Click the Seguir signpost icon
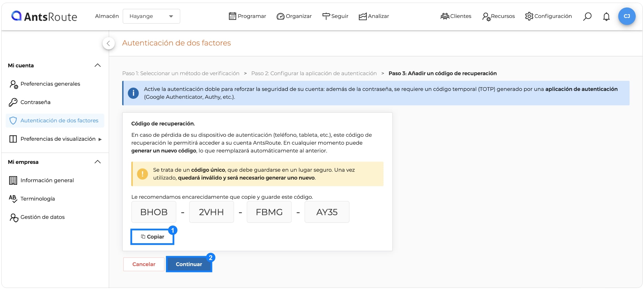Image resolution: width=644 pixels, height=290 pixels. (x=326, y=16)
